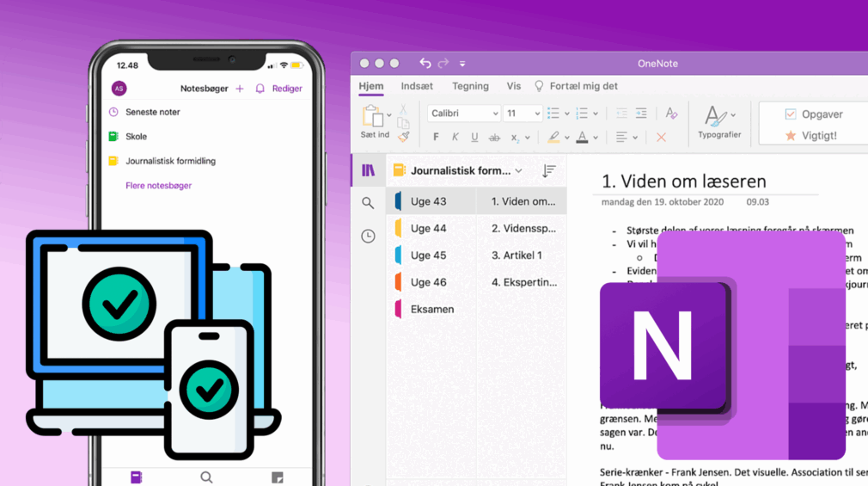Open the Skole notebook on phone
The width and height of the screenshot is (868, 486).
pyautogui.click(x=127, y=136)
